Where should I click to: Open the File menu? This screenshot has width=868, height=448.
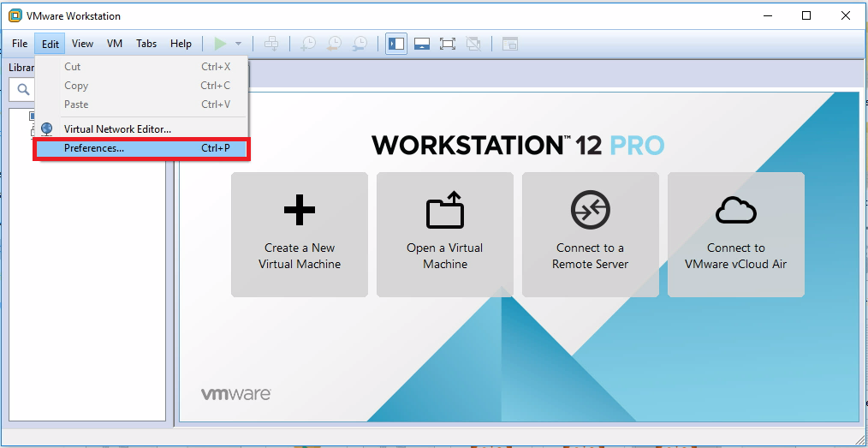[20, 44]
